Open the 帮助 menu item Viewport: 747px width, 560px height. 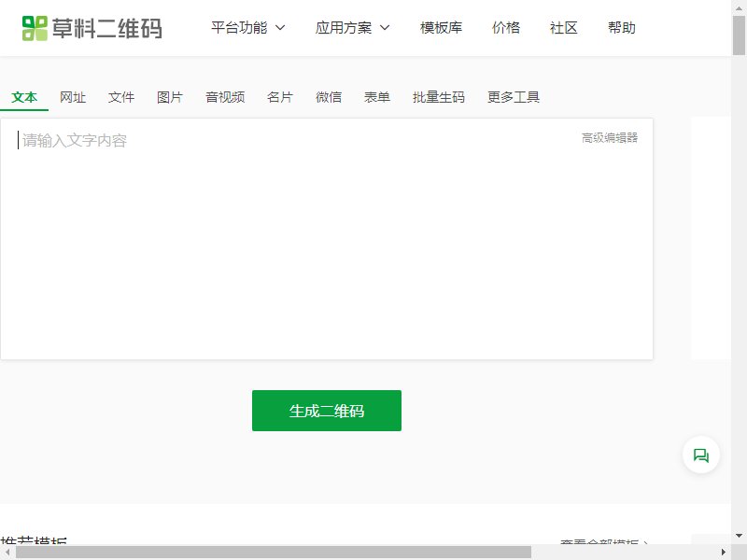click(622, 28)
